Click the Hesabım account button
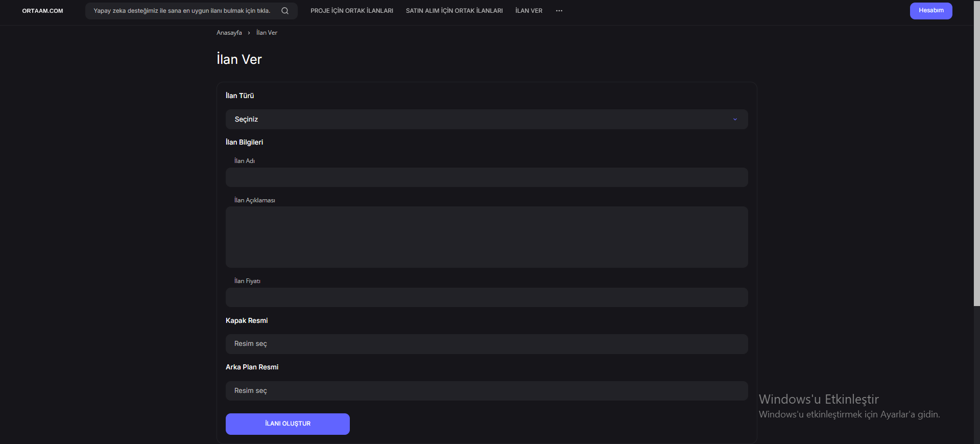980x444 pixels. pos(930,11)
